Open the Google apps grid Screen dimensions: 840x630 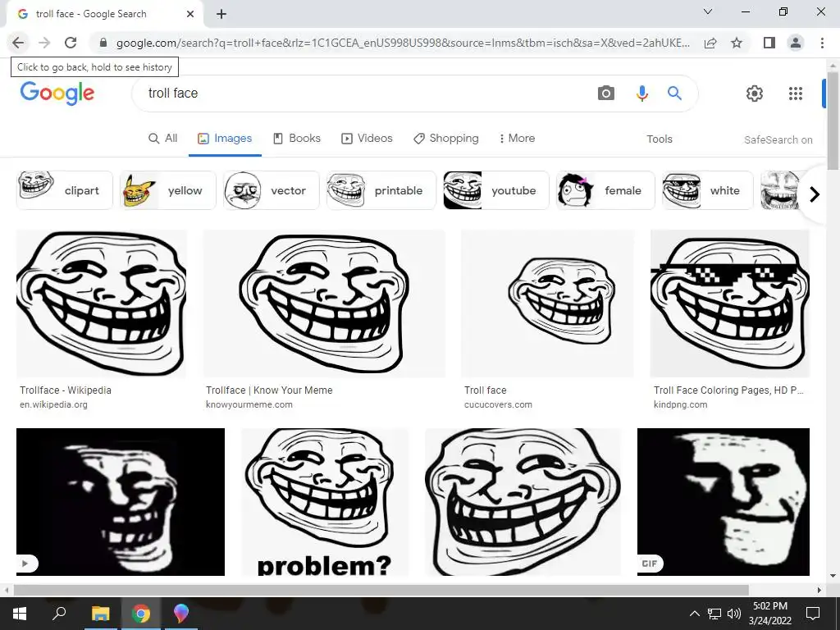796,94
